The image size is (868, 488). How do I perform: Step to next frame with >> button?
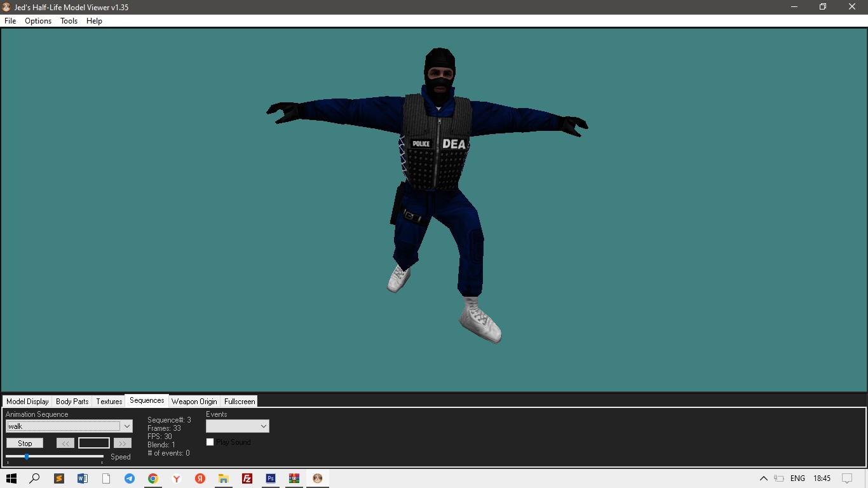tap(123, 443)
